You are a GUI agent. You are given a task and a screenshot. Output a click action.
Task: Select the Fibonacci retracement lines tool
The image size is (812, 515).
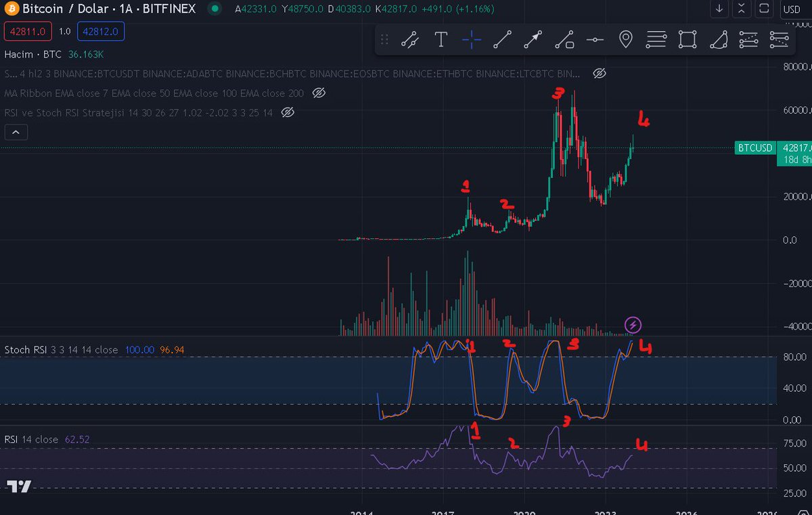pyautogui.click(x=656, y=41)
